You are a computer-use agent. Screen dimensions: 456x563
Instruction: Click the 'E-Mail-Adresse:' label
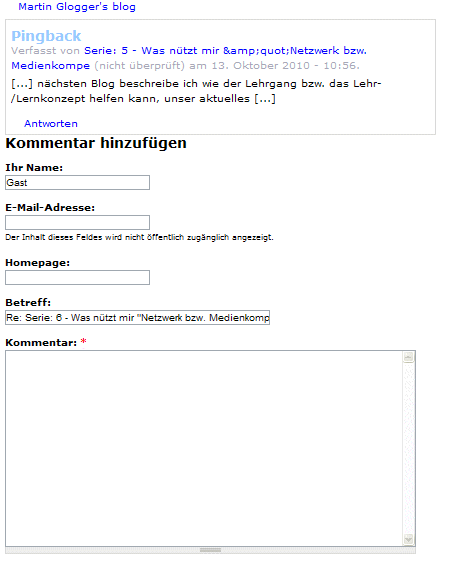click(x=50, y=208)
